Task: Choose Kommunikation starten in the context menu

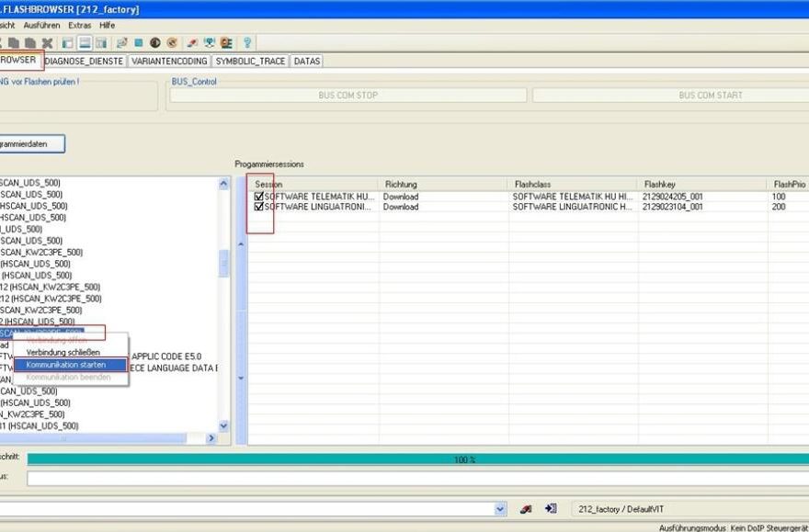Action: pos(71,365)
